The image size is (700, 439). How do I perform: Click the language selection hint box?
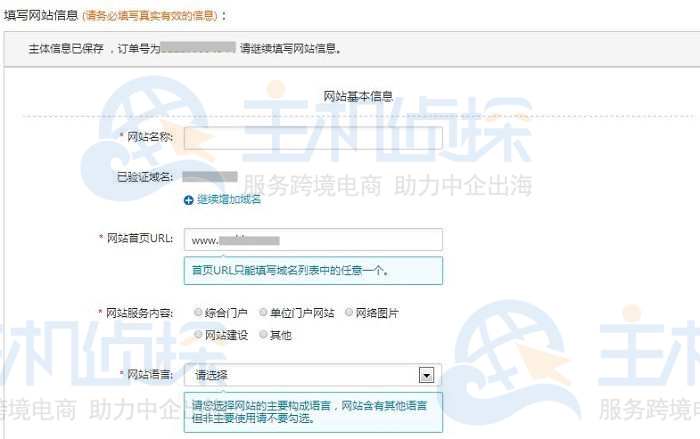click(313, 412)
